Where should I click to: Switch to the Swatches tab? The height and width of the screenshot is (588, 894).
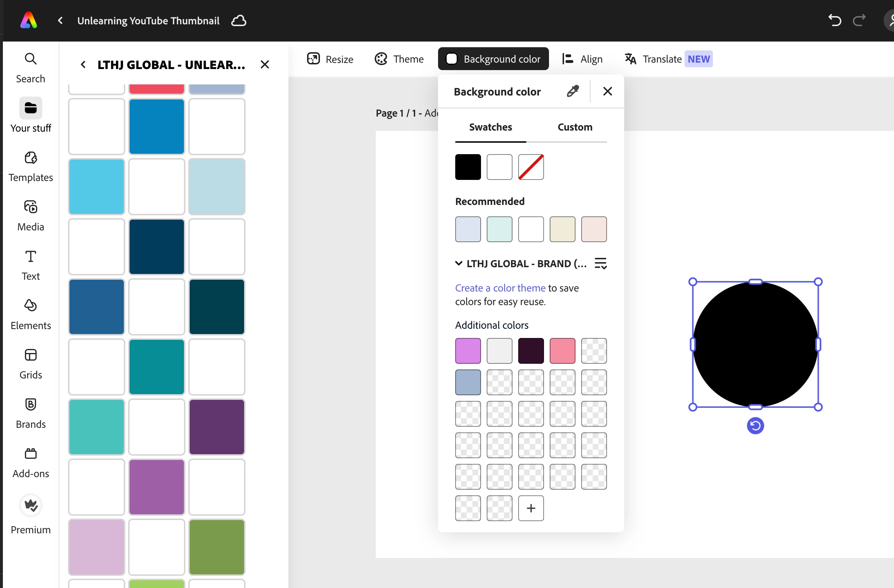click(x=490, y=127)
